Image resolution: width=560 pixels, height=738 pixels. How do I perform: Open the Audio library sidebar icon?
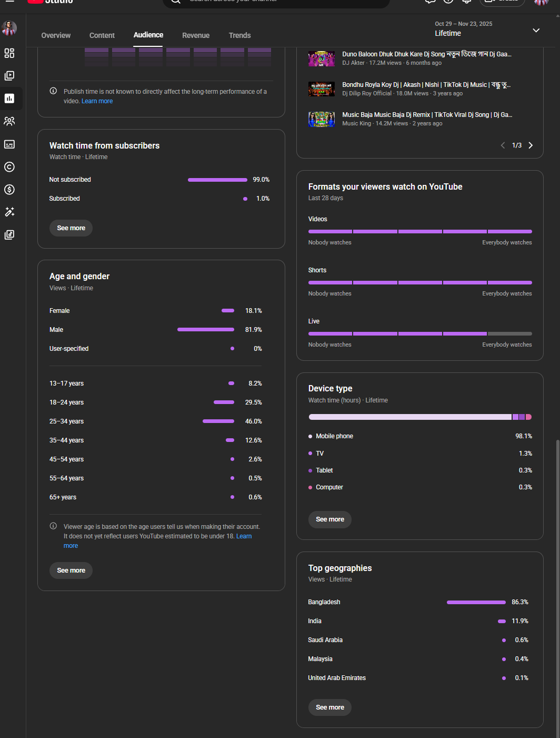click(9, 235)
